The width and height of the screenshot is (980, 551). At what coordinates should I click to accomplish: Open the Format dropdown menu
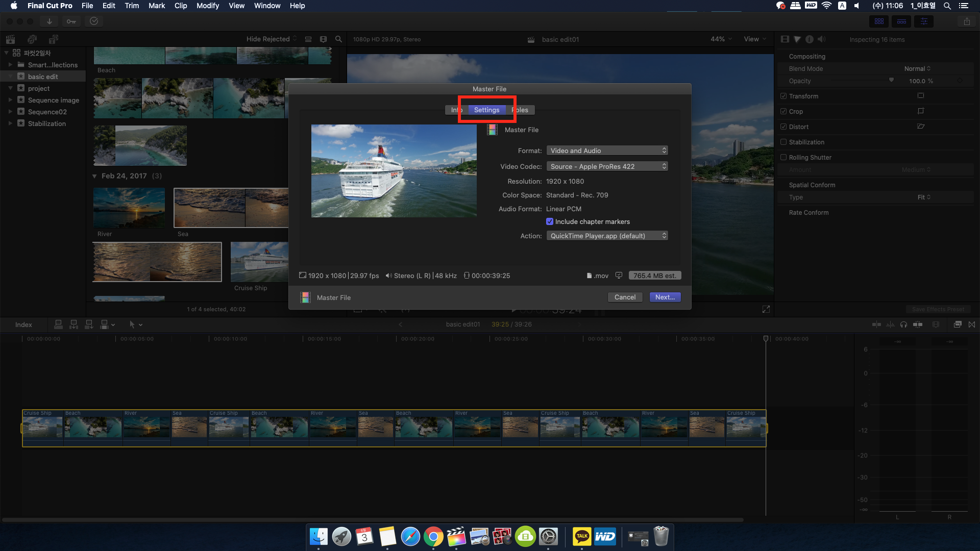607,151
